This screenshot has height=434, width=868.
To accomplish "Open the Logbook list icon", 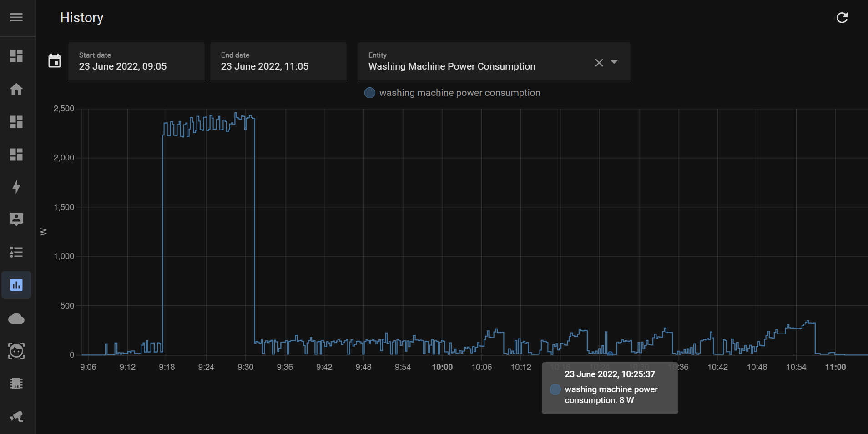I will [16, 252].
